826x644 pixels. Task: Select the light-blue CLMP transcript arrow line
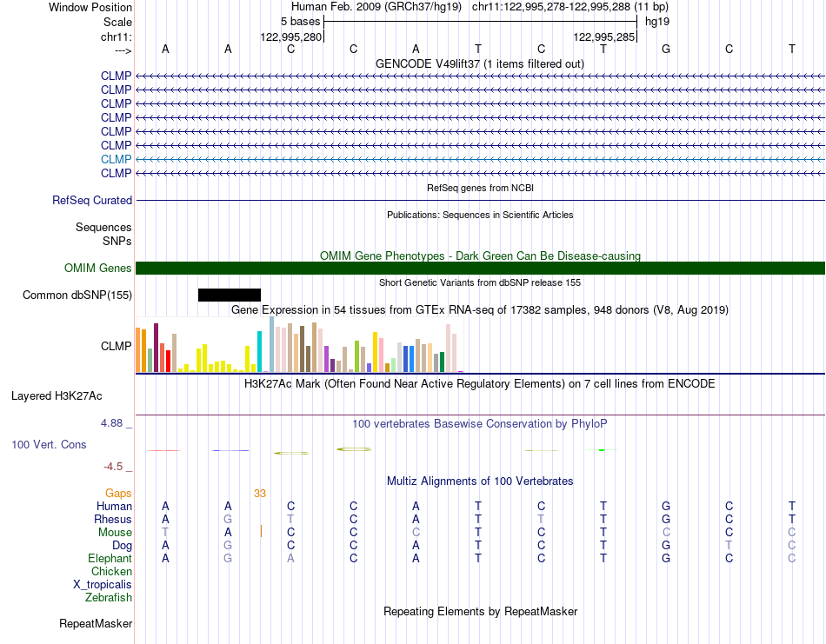[480, 159]
